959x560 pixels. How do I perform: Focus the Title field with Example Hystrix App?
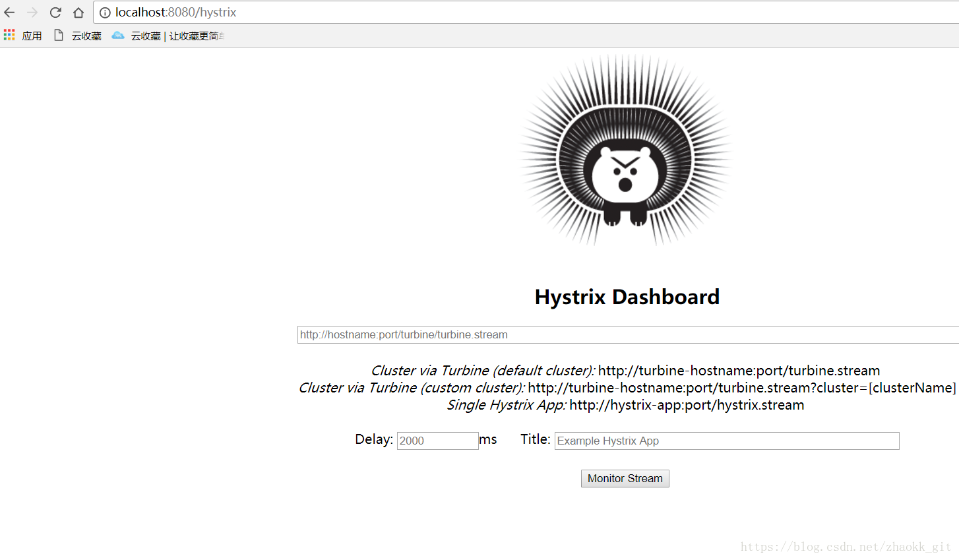point(727,441)
